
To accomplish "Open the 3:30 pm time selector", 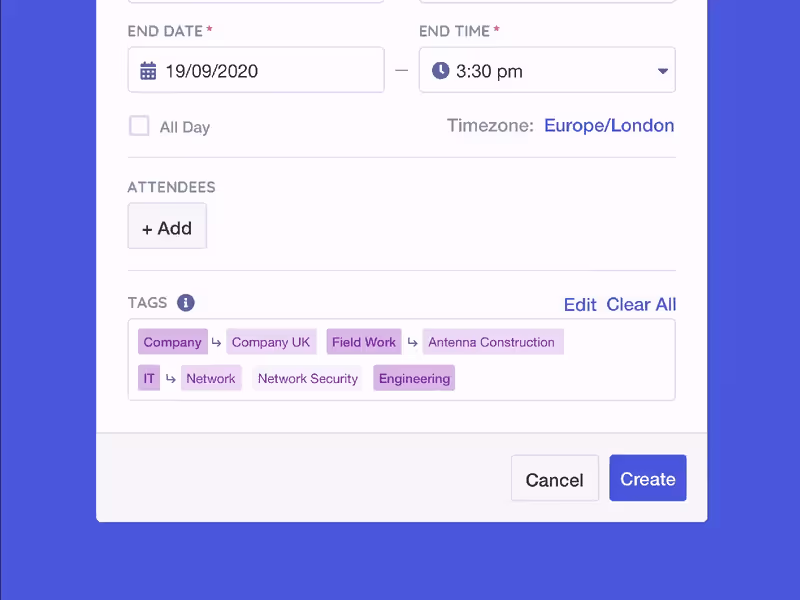I will [547, 70].
